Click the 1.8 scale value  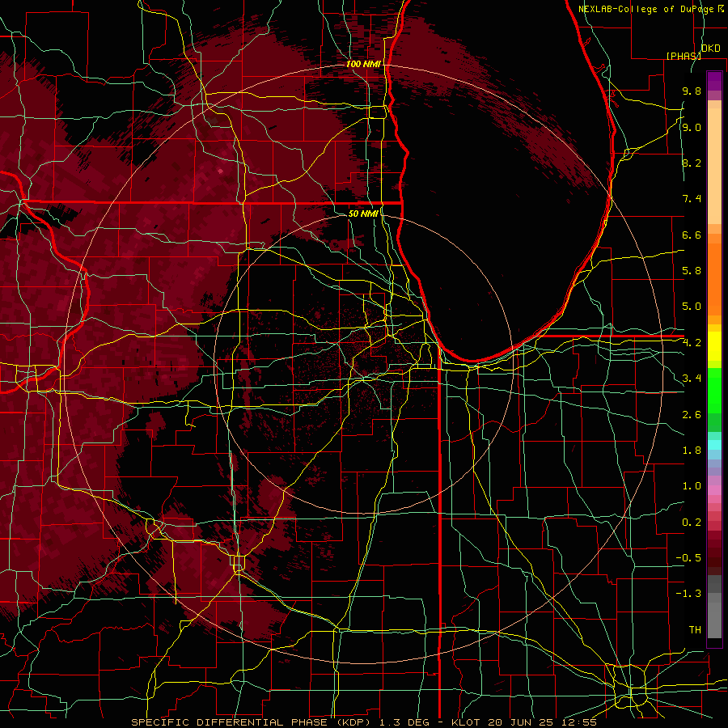(692, 451)
